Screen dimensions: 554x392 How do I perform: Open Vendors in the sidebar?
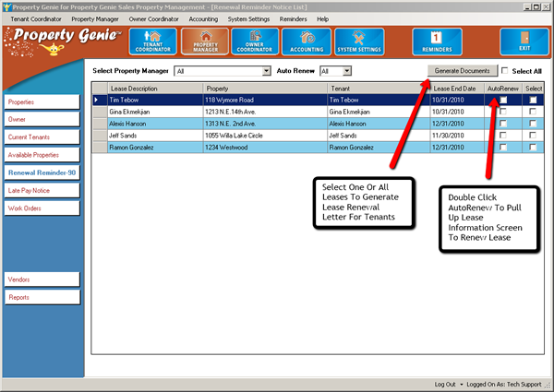(42, 279)
